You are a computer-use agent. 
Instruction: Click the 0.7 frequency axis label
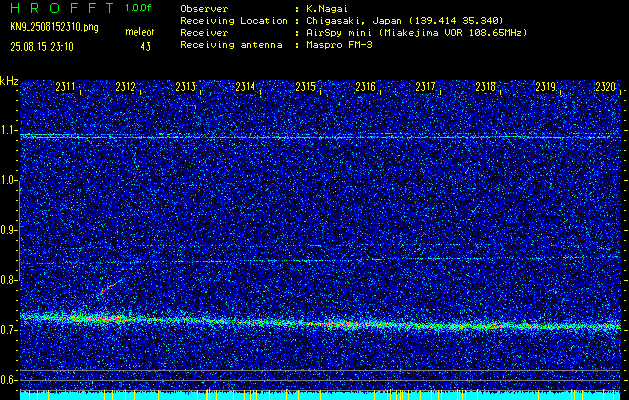[x=9, y=330]
